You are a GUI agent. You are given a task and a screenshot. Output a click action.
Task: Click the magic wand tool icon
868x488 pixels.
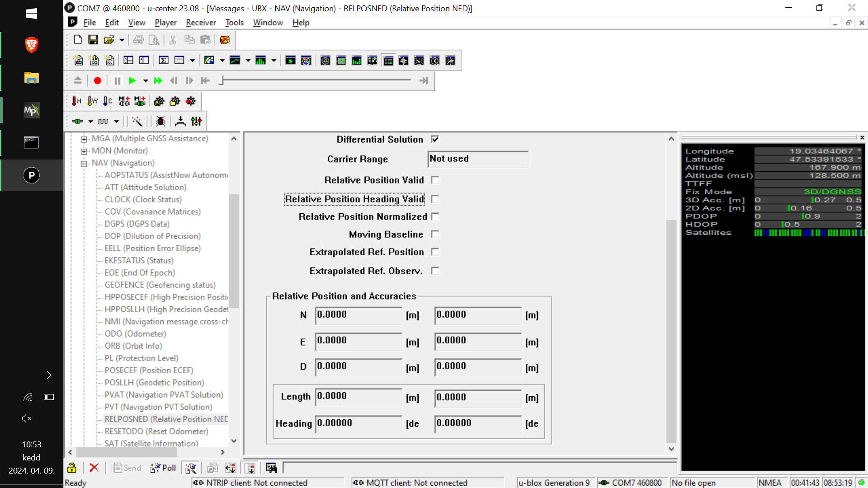(x=137, y=121)
